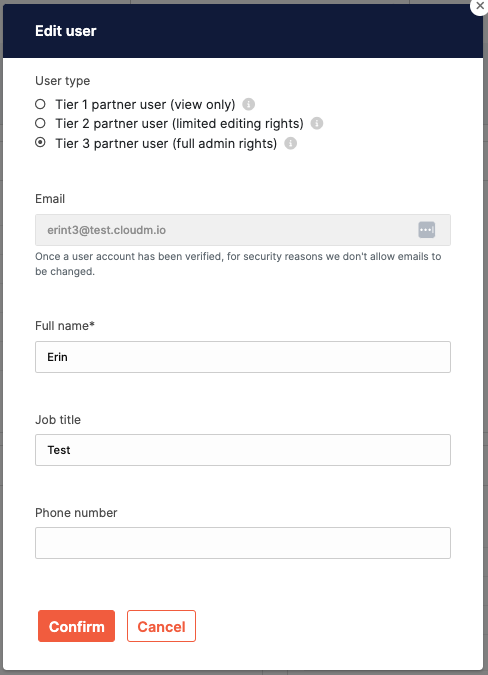Image resolution: width=488 pixels, height=675 pixels.
Task: Click password manager icon in Email field
Action: pos(426,230)
